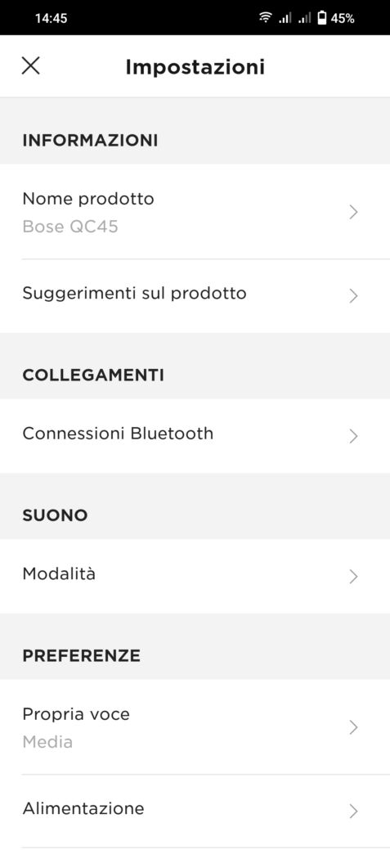Close the Impostazioni screen with X icon
Viewport: 390px width, 868px height.
point(30,66)
